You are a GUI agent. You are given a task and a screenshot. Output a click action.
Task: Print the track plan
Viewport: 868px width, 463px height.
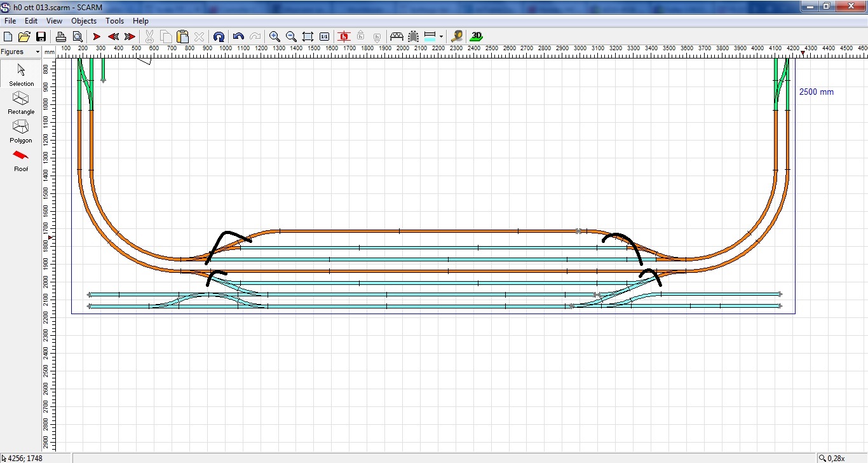point(60,37)
